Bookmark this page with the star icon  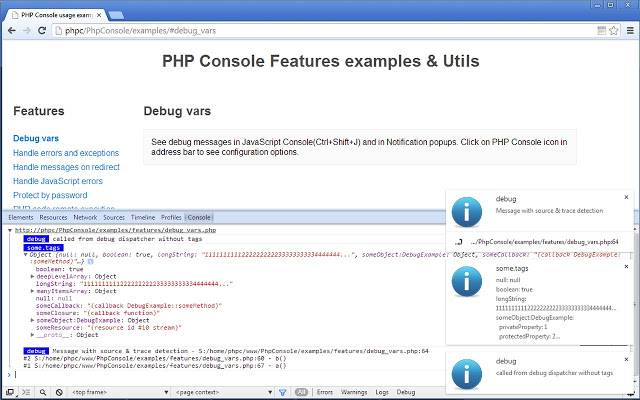click(x=613, y=31)
